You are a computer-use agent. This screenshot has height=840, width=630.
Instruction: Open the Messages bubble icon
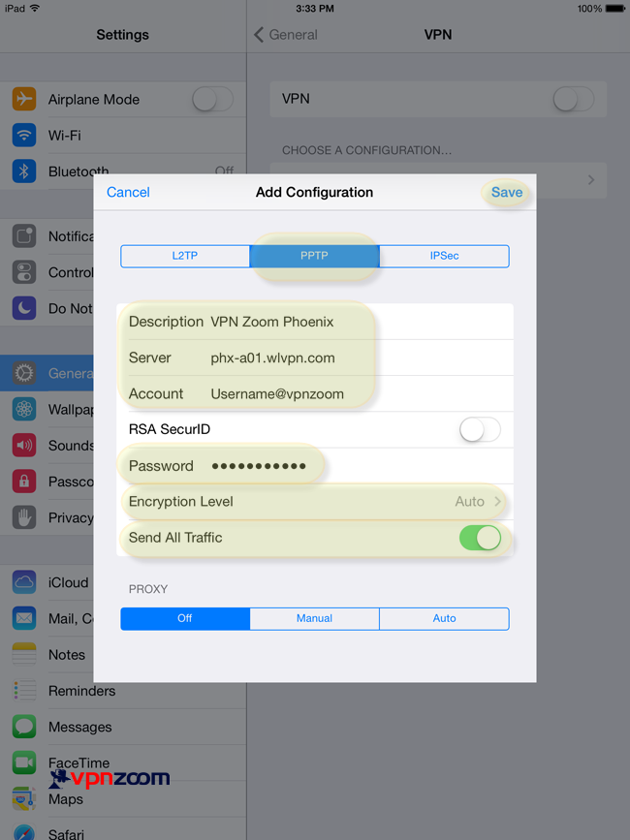tap(24, 727)
